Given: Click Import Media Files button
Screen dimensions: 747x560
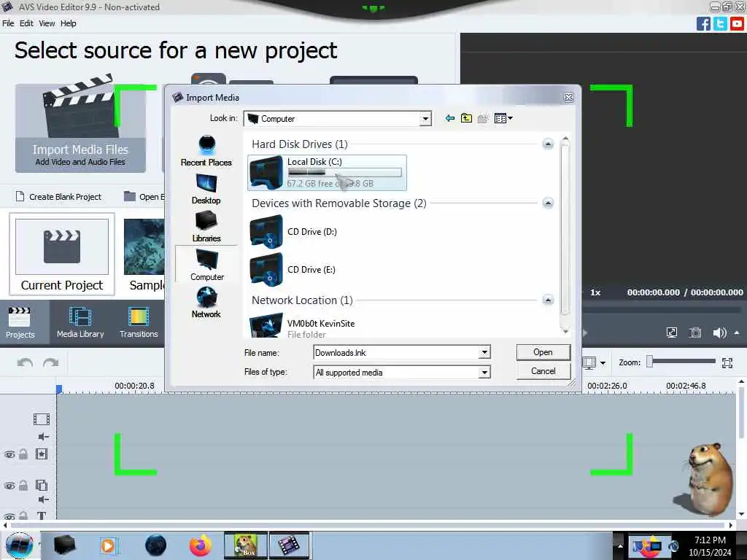Looking at the screenshot, I should 80,128.
